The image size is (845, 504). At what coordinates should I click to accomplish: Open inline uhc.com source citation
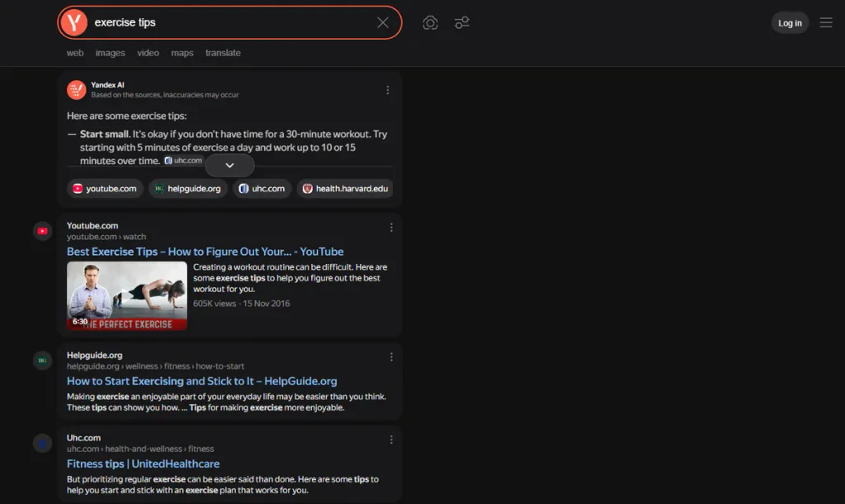click(183, 161)
